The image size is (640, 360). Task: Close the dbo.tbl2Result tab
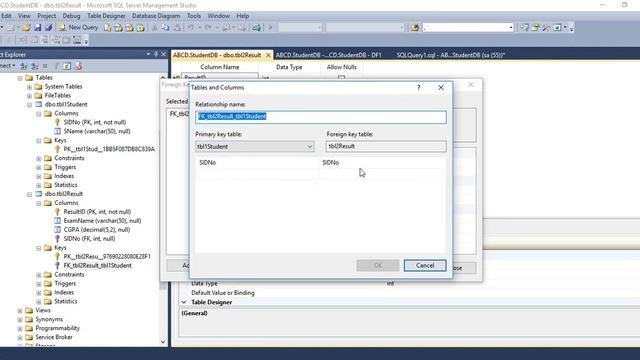click(268, 55)
